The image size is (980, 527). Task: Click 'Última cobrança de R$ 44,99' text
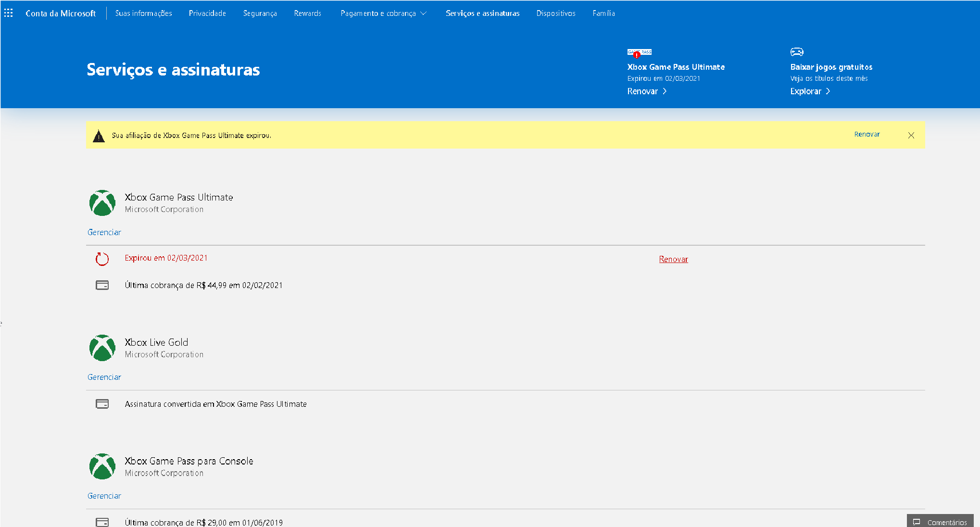tap(203, 285)
